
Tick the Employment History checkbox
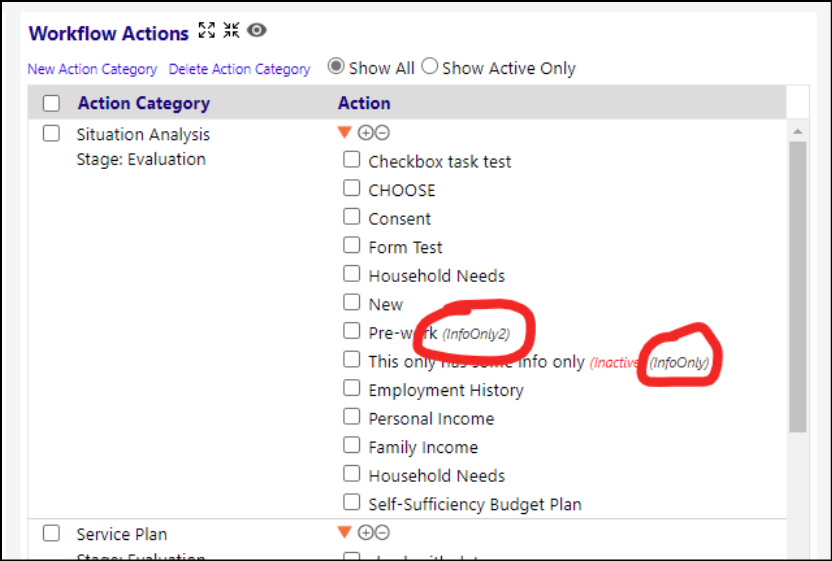[351, 388]
